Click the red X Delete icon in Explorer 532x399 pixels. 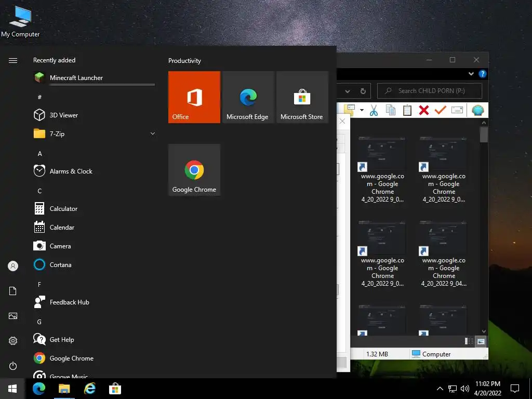click(424, 110)
